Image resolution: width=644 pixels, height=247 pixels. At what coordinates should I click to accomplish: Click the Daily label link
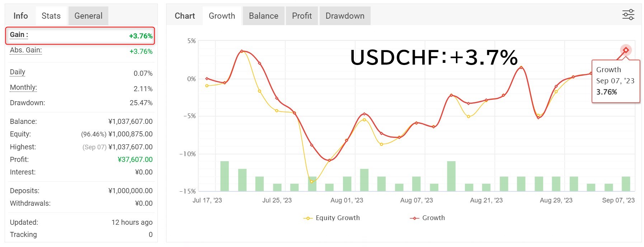coord(18,72)
